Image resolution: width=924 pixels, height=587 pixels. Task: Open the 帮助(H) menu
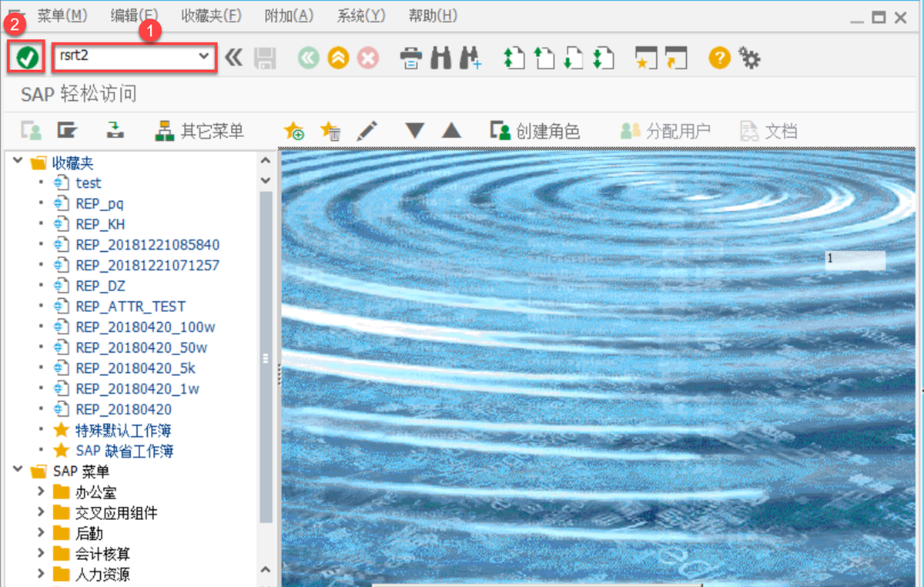433,15
